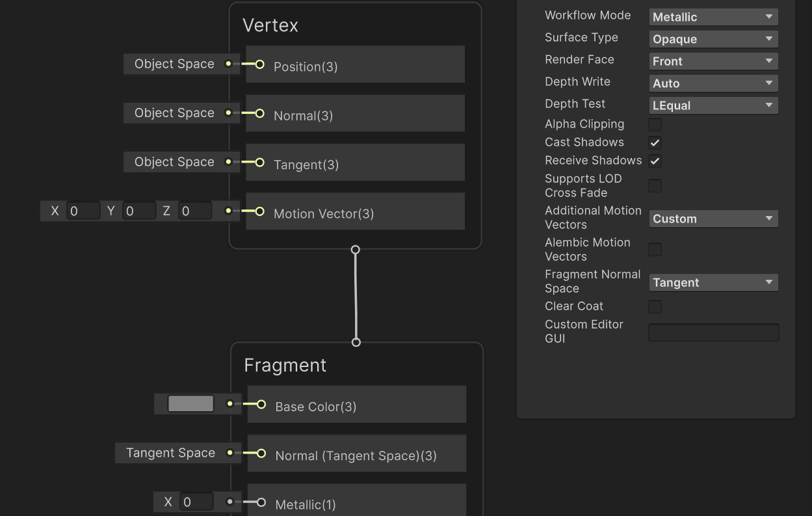
Task: Click the Base Color port circle
Action: pos(262,404)
